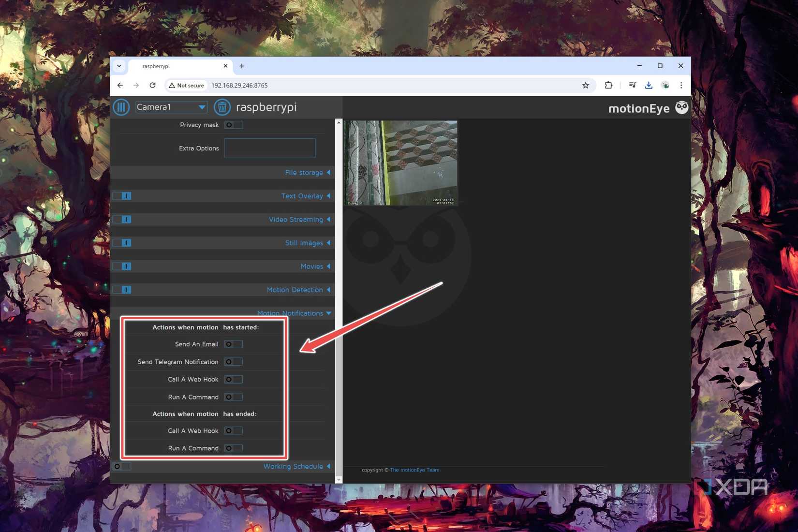
Task: Open the panel menu icon beside Camera1
Action: point(121,107)
